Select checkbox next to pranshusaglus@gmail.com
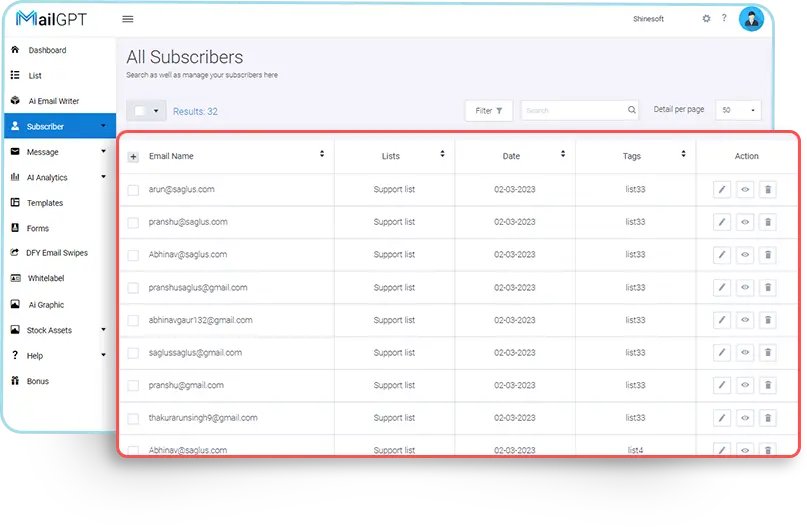The image size is (807, 527). pyautogui.click(x=133, y=288)
